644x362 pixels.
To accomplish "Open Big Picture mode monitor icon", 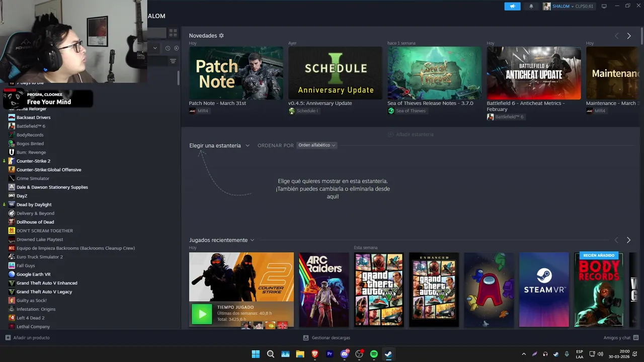I will [604, 6].
